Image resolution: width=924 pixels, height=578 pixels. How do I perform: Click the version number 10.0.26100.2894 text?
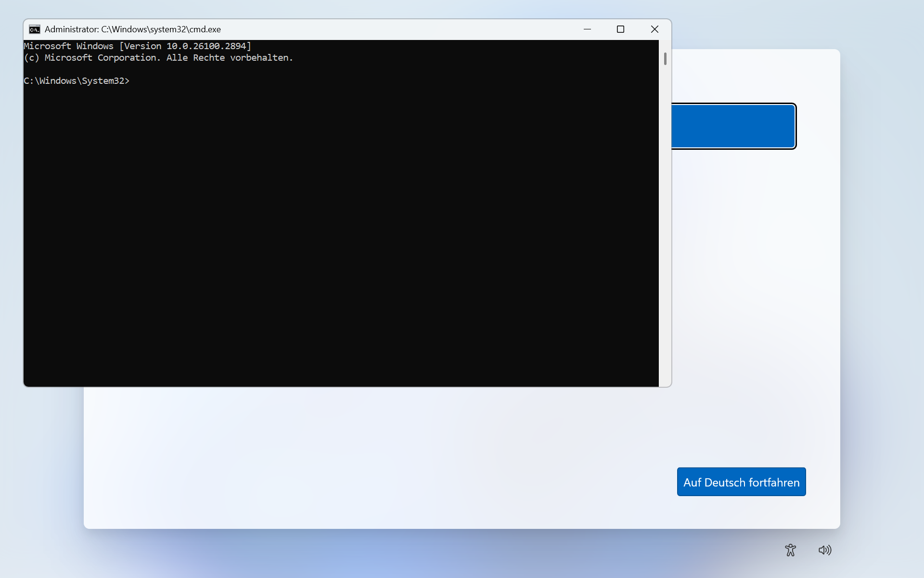coord(206,46)
